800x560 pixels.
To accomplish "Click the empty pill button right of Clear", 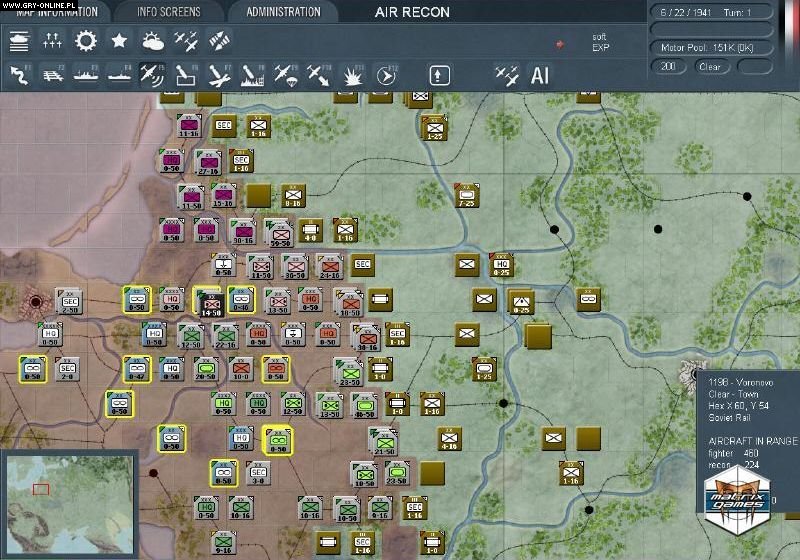I will click(755, 67).
